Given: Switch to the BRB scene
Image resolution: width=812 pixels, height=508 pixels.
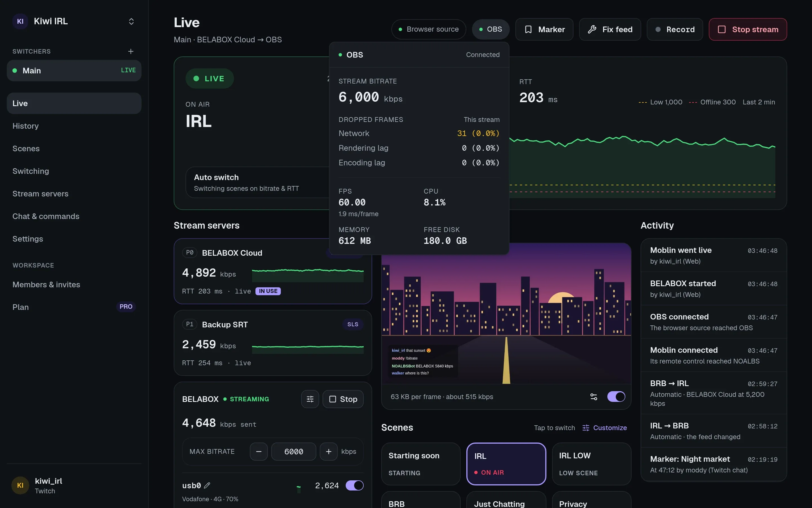Looking at the screenshot, I should pyautogui.click(x=421, y=500).
